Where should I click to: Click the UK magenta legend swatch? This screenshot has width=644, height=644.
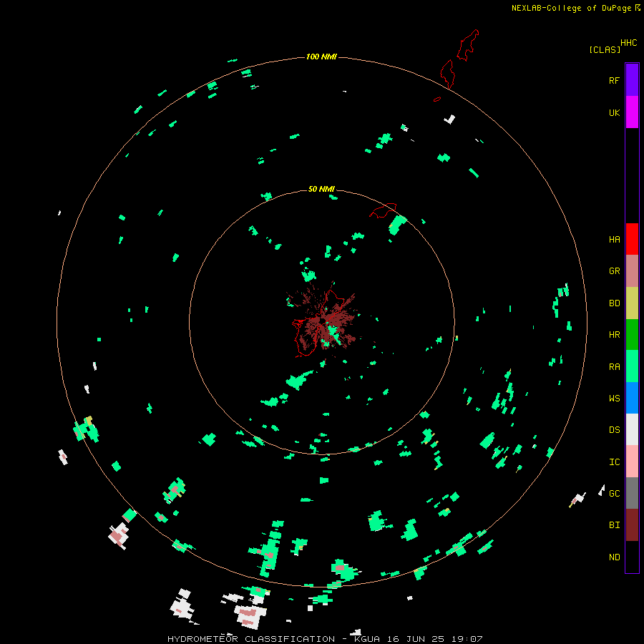pos(632,112)
